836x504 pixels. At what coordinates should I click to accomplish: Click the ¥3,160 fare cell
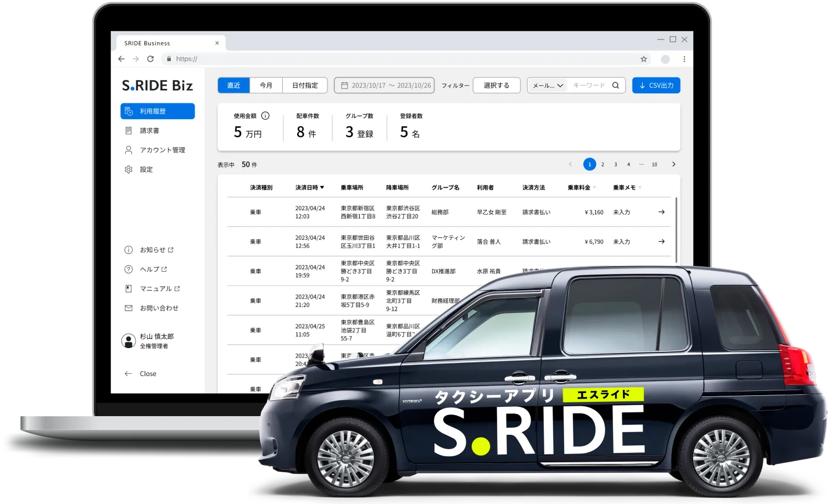(594, 212)
